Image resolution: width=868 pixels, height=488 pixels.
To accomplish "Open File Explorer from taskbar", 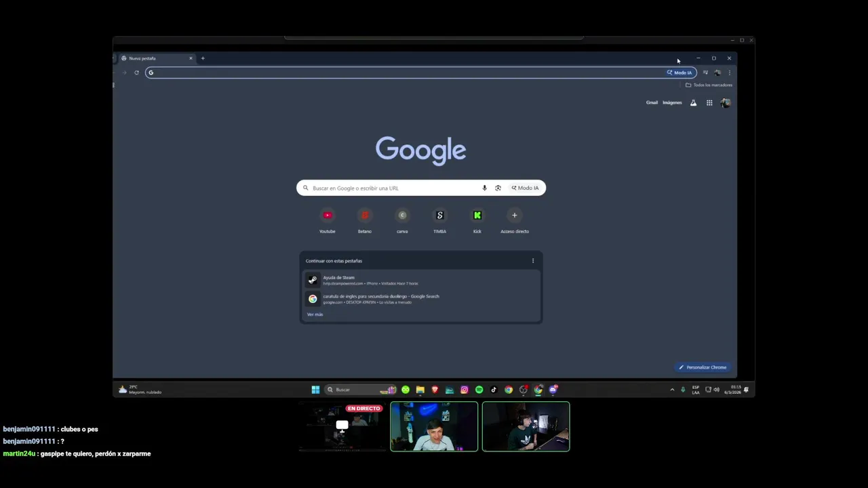I will [420, 390].
